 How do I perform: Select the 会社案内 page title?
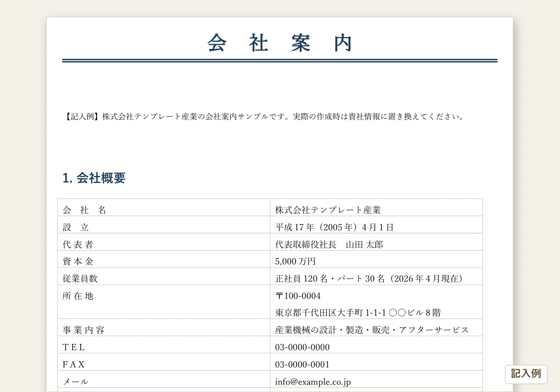click(x=280, y=43)
